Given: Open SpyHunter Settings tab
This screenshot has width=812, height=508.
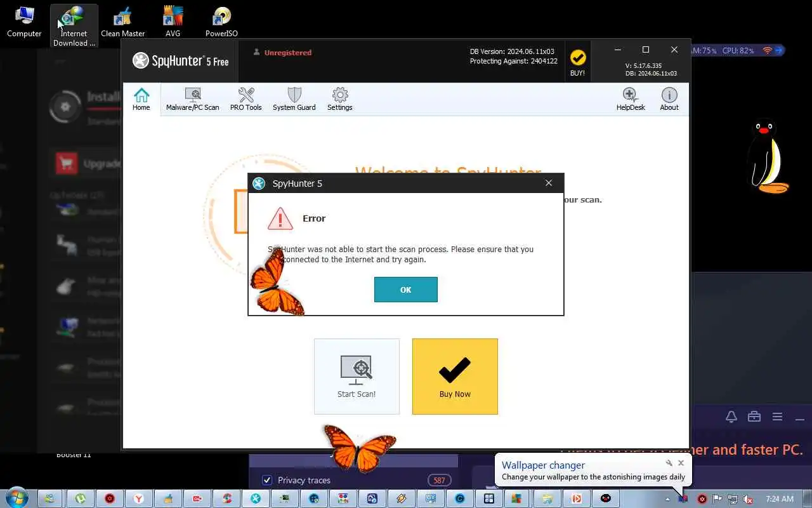Looking at the screenshot, I should [340, 99].
